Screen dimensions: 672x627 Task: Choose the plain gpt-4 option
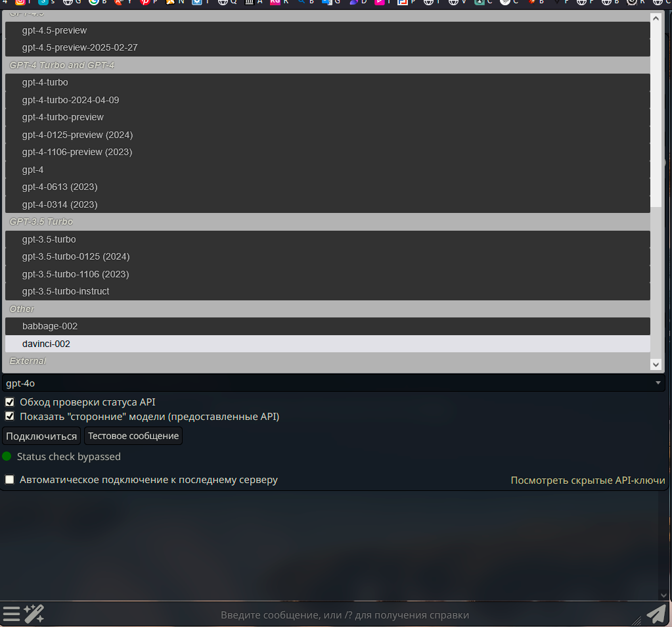(327, 170)
